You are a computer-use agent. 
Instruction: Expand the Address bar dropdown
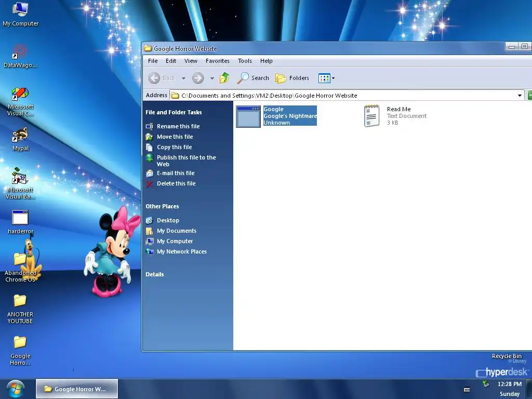tap(520, 96)
